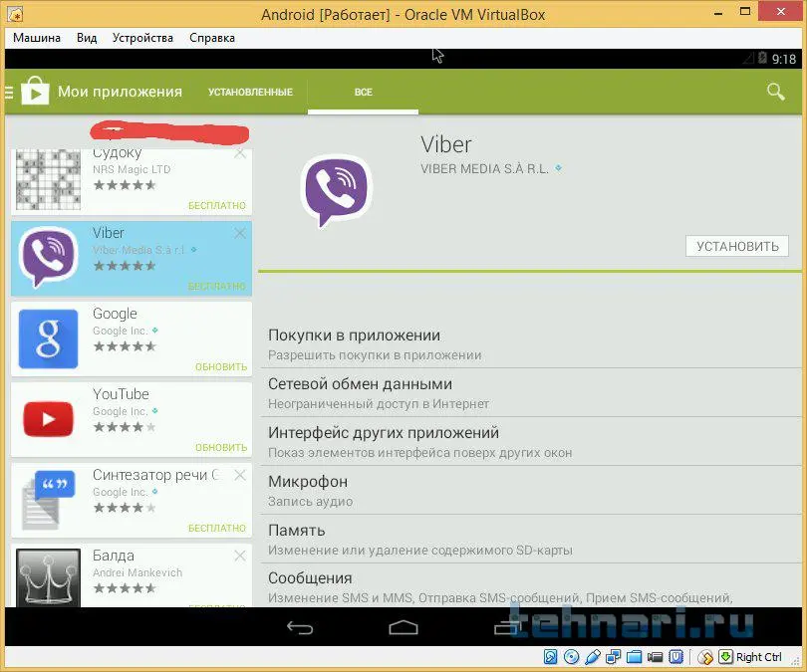Click the Покупки в приложении permission

click(531, 344)
